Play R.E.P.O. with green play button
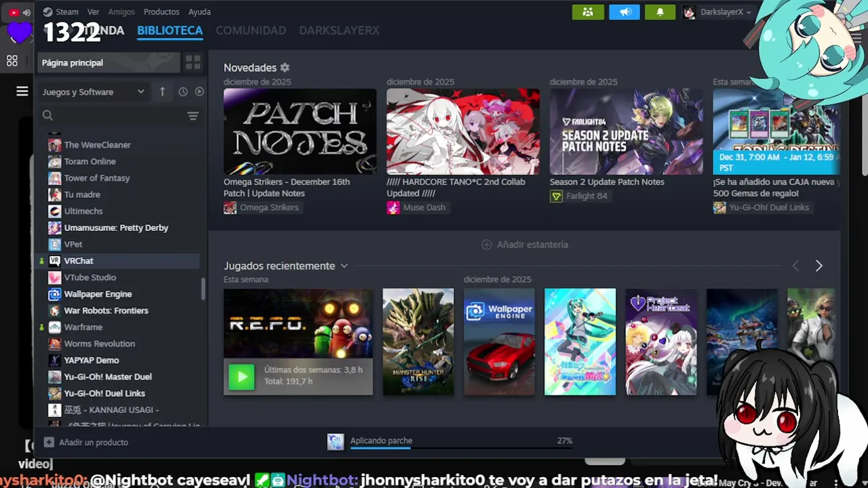 point(241,376)
